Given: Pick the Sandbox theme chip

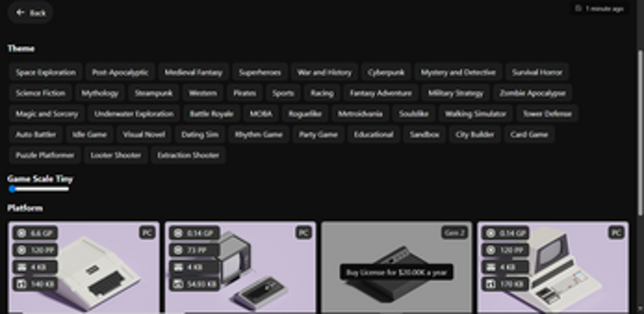Looking at the screenshot, I should 425,134.
